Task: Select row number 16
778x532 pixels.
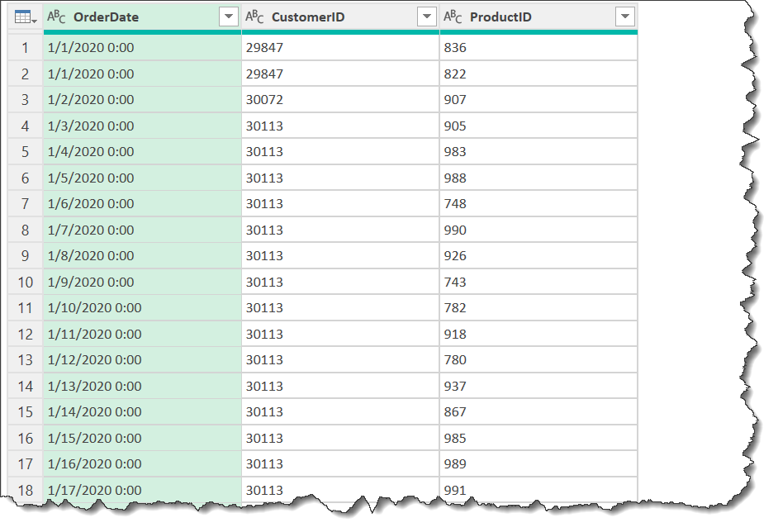Action: [x=26, y=438]
